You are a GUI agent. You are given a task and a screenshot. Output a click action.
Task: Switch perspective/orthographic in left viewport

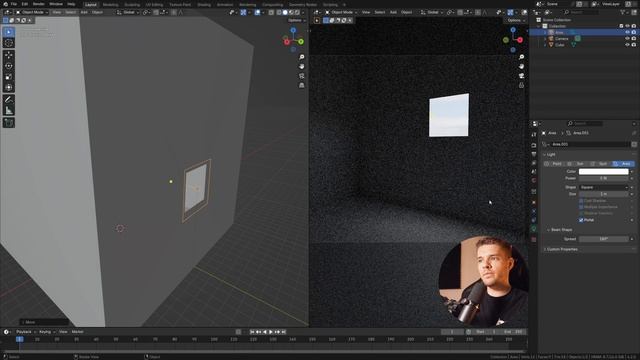302,85
